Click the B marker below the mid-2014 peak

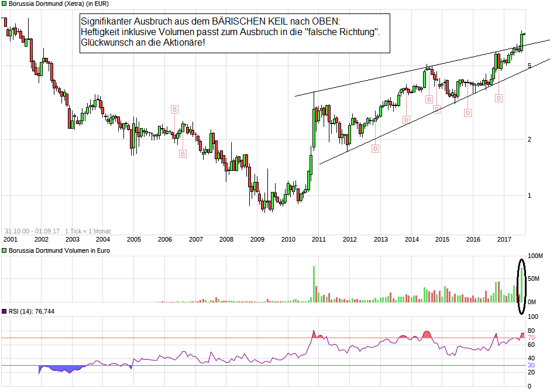[429, 99]
